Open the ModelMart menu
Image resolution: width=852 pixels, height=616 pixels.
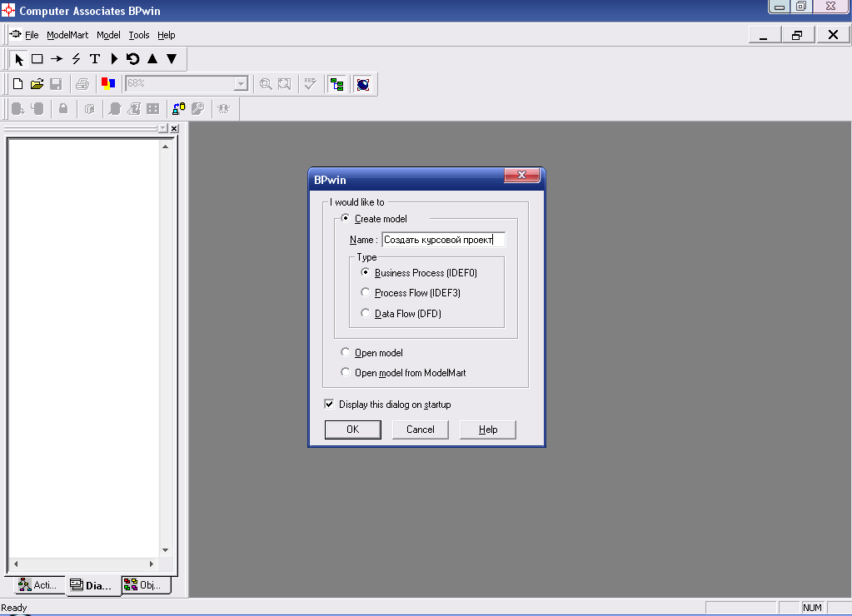tap(67, 35)
